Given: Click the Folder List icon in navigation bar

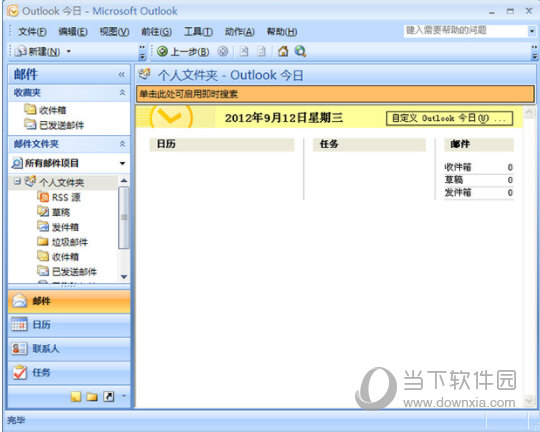Looking at the screenshot, I should pyautogui.click(x=92, y=397).
